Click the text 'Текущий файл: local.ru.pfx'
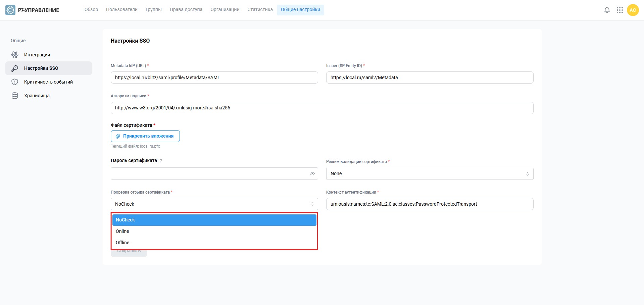 click(135, 146)
